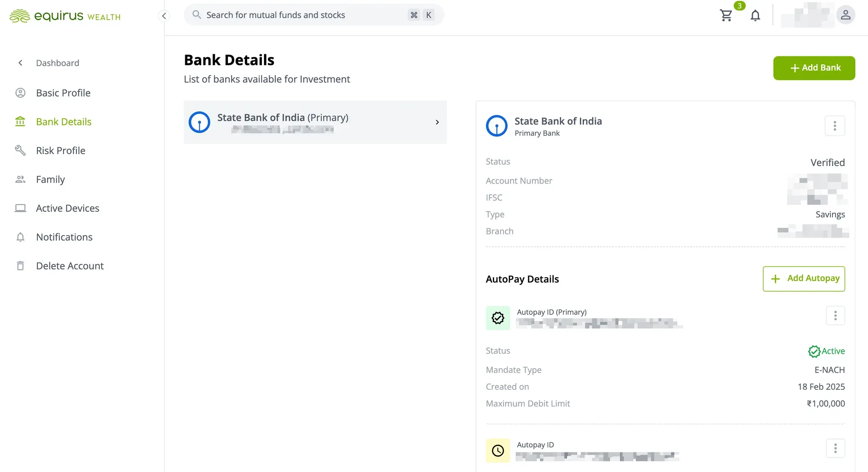Open Family section
The image size is (868, 472).
(50, 179)
